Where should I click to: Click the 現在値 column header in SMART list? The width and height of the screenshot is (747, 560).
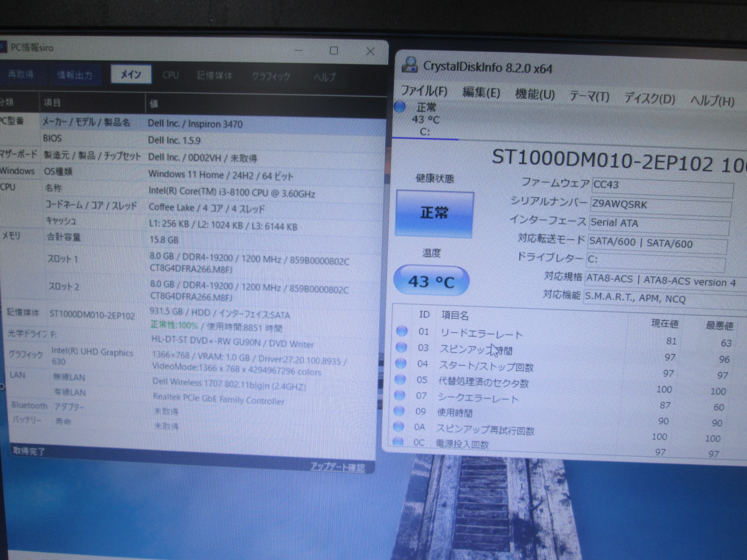665,323
